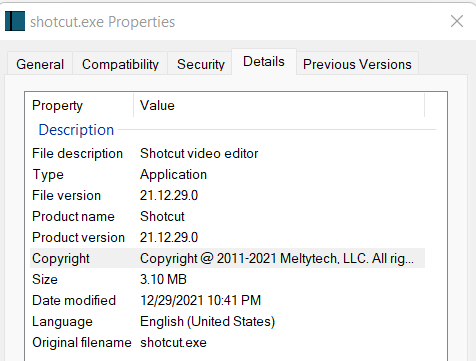This screenshot has height=361, width=476.
Task: Click the 'Application' type value
Action: [x=173, y=175]
